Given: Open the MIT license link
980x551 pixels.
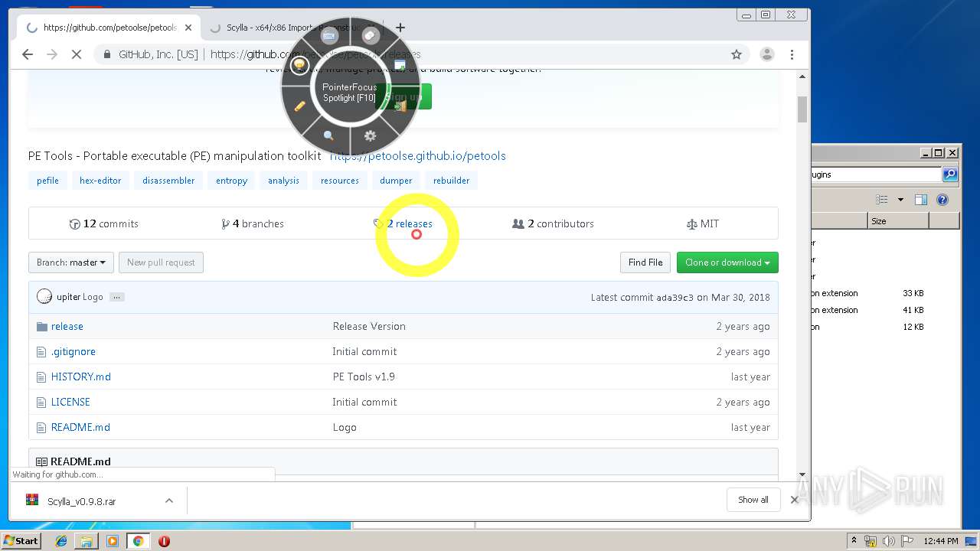Looking at the screenshot, I should 703,223.
